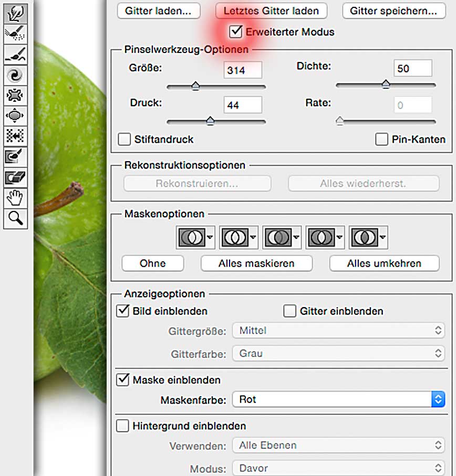This screenshot has height=476, width=456.
Task: Click the Größe value field showing 314
Action: pyautogui.click(x=243, y=70)
